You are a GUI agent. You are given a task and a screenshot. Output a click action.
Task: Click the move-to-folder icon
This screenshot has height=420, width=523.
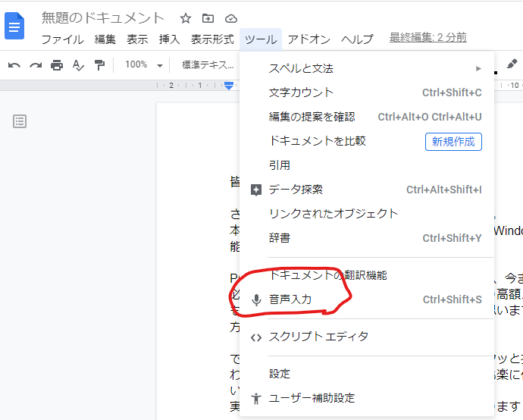[x=208, y=18]
